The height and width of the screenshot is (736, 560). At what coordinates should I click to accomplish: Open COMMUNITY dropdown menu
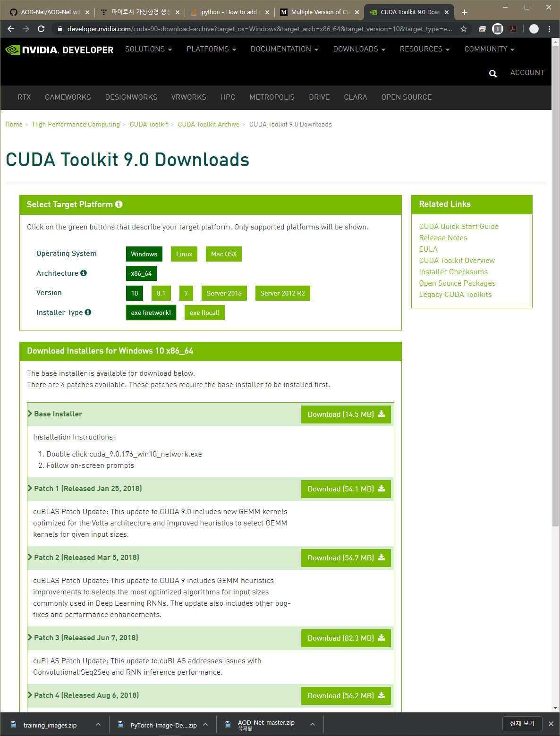489,49
